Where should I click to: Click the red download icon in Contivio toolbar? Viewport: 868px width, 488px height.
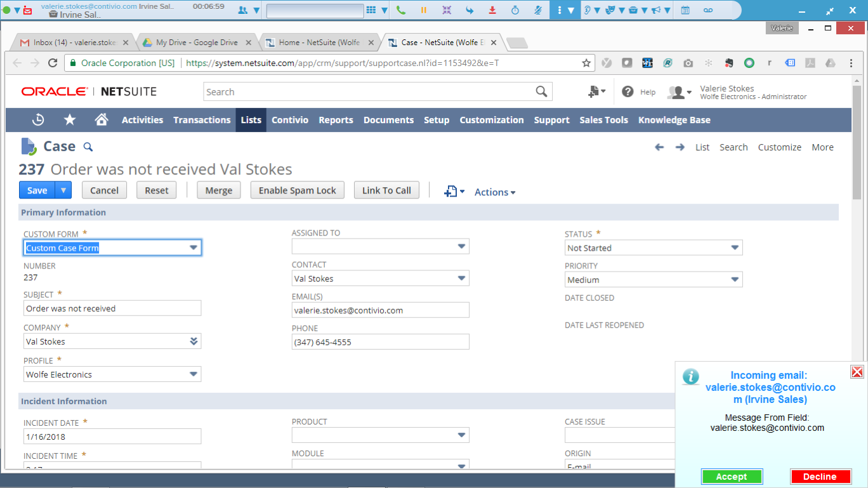(493, 10)
